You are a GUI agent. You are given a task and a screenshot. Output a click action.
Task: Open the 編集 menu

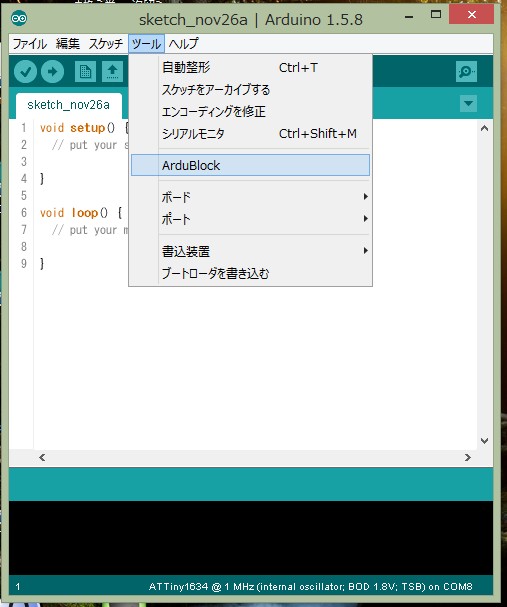(67, 44)
